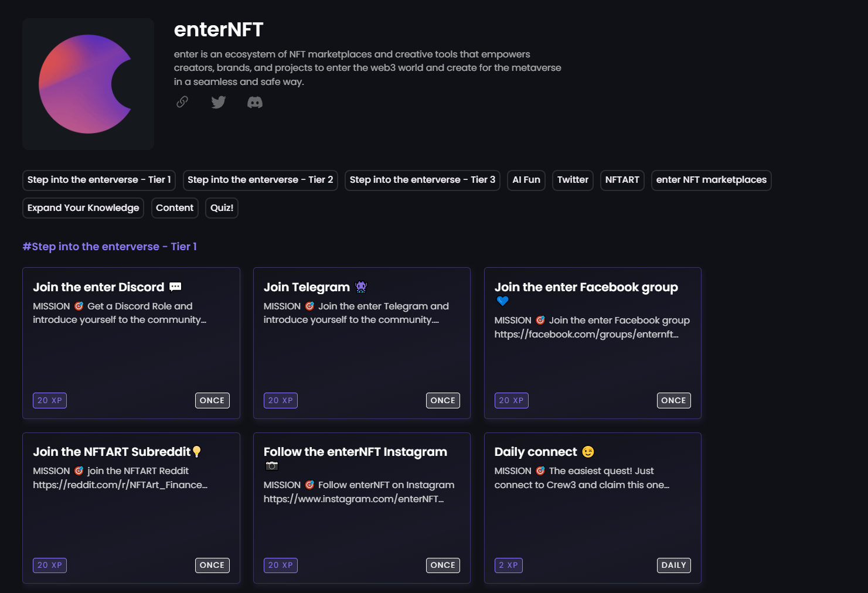Click the 20 XP badge on the Facebook quest
Viewport: 868px width, 593px height.
(511, 400)
